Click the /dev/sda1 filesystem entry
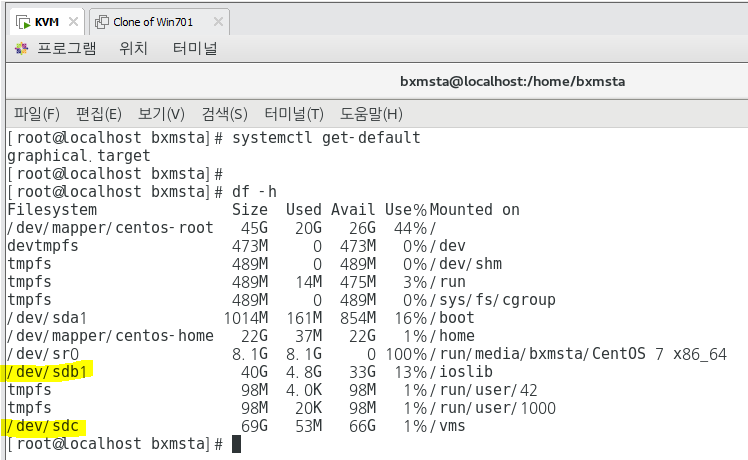The height and width of the screenshot is (460, 748). [47, 318]
